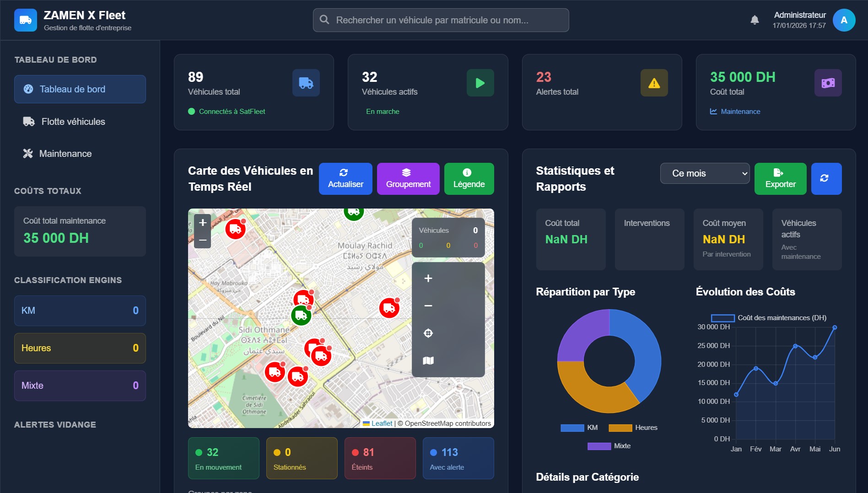The image size is (868, 493).
Task: Click the notification bell icon
Action: pos(755,20)
